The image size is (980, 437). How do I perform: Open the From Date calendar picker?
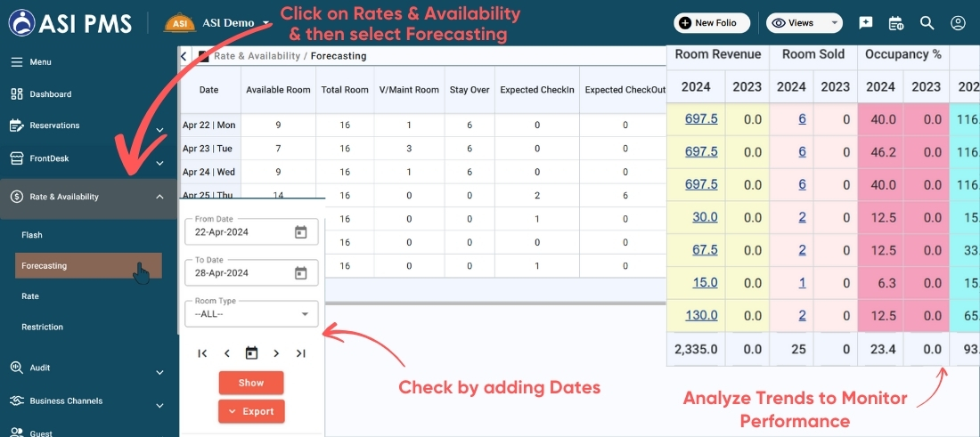pos(300,232)
